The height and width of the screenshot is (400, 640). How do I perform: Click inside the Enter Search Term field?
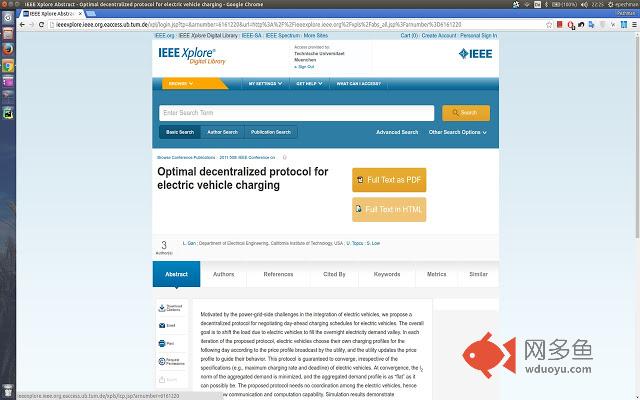(296, 113)
